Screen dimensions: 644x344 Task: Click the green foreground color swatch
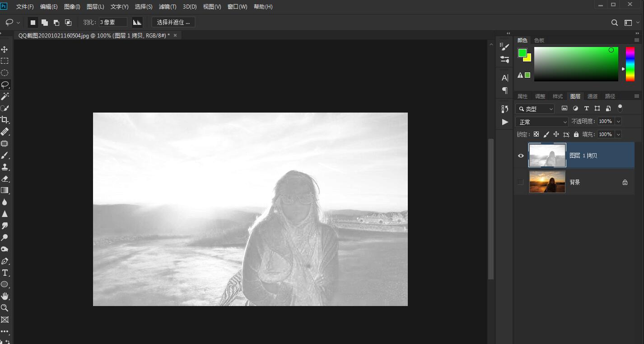point(522,53)
